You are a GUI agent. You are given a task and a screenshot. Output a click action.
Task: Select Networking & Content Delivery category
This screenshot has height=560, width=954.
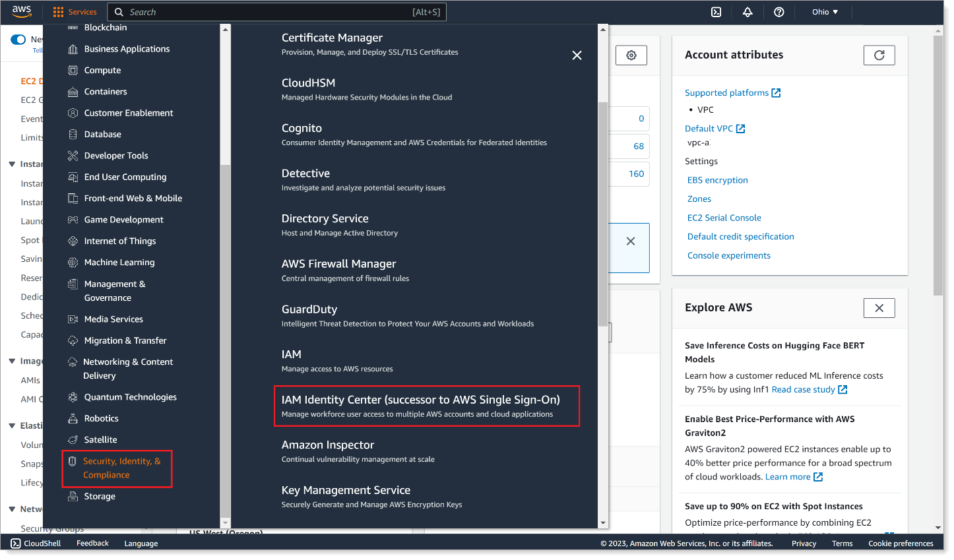(128, 369)
